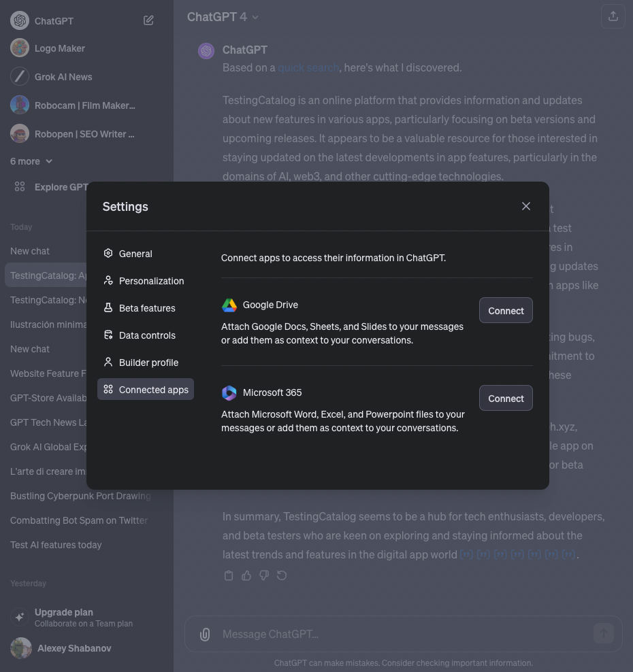633x672 pixels.
Task: Open the Data controls settings tab
Action: pyautogui.click(x=146, y=335)
